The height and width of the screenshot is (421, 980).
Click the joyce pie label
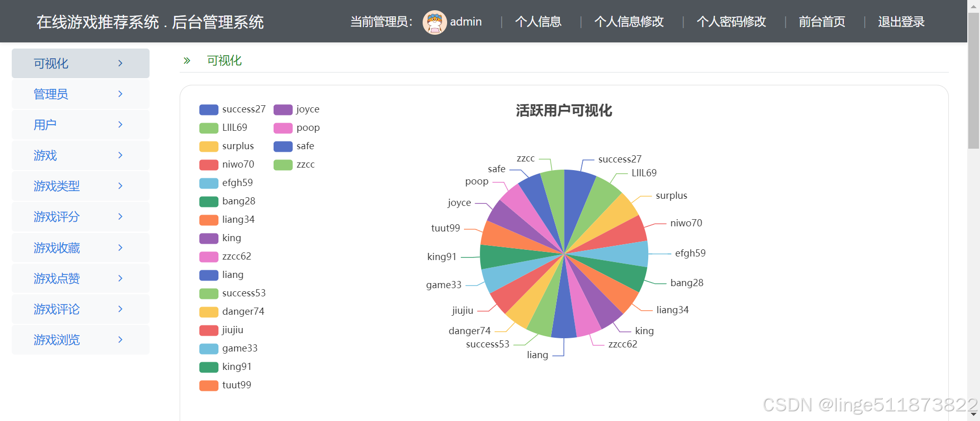(459, 203)
